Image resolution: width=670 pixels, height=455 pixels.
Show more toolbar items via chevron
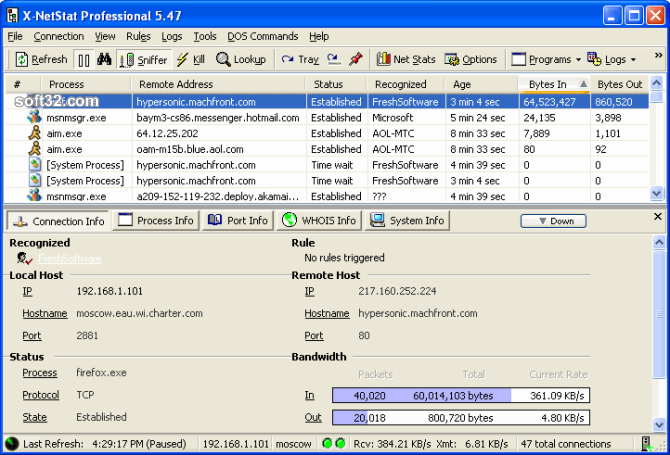coord(658,55)
